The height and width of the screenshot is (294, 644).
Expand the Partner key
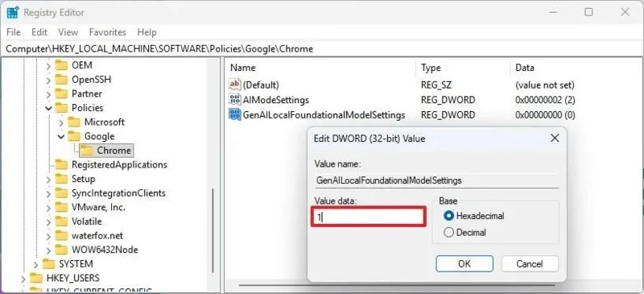pos(48,93)
